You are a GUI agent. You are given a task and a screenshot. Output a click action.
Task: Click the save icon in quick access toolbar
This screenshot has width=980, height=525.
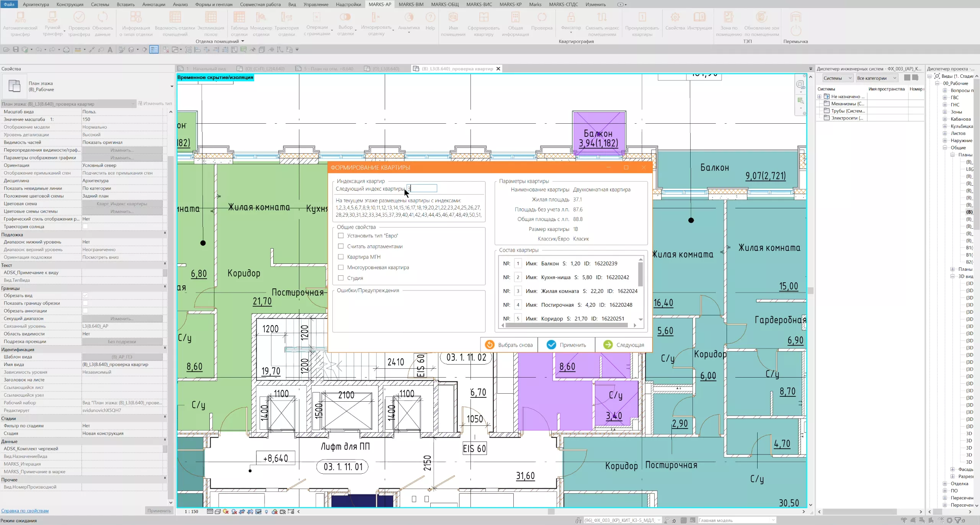[16, 50]
